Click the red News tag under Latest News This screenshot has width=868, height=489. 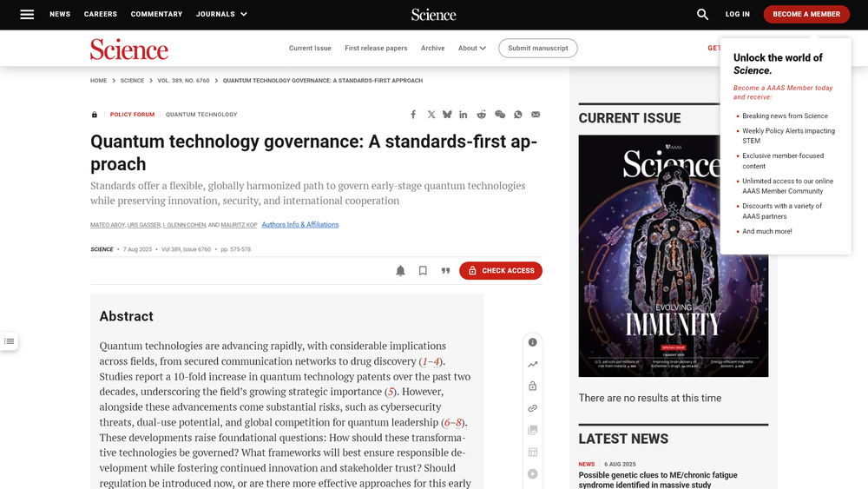tap(586, 465)
